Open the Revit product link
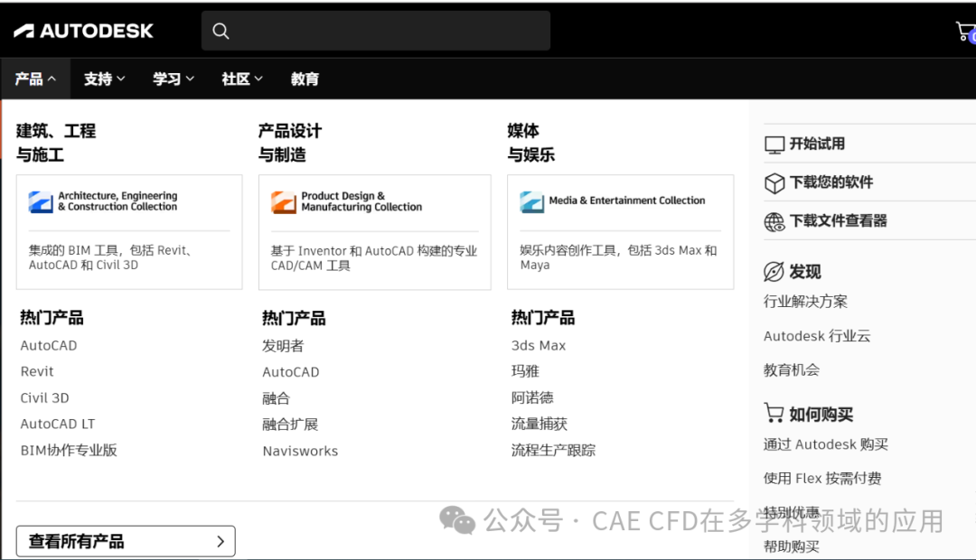This screenshot has height=560, width=976. [x=37, y=371]
